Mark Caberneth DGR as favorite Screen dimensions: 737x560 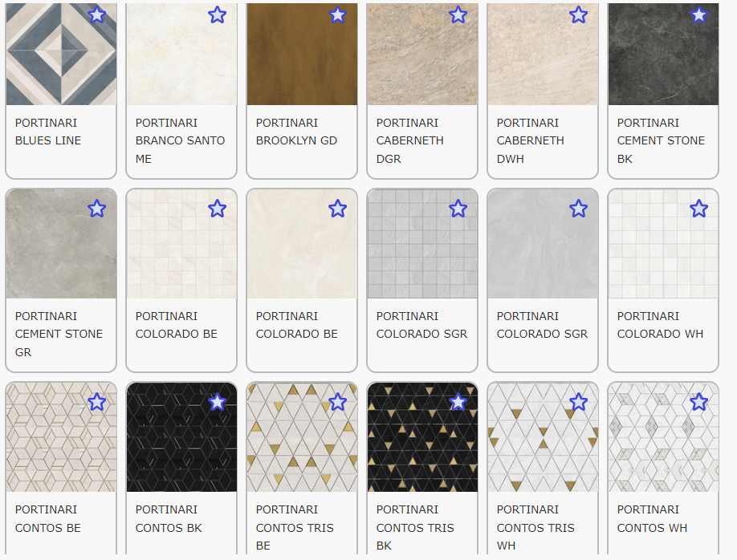point(458,15)
